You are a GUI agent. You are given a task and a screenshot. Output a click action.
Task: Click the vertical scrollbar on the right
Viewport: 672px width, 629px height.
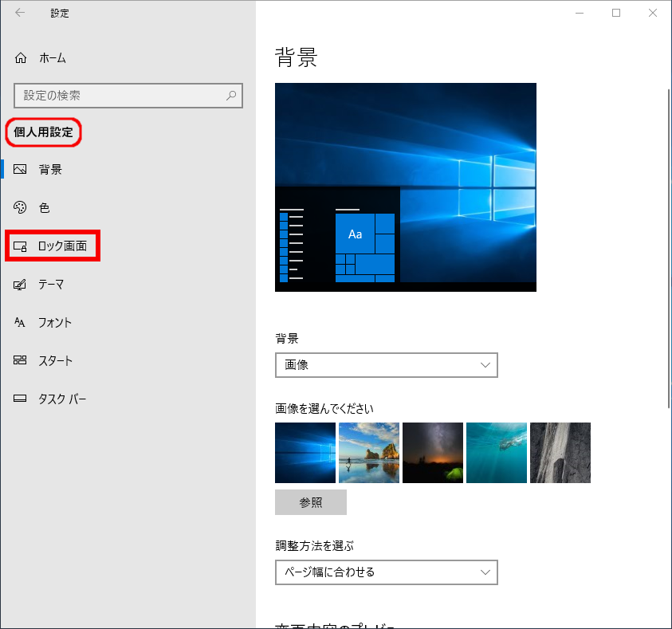669,249
